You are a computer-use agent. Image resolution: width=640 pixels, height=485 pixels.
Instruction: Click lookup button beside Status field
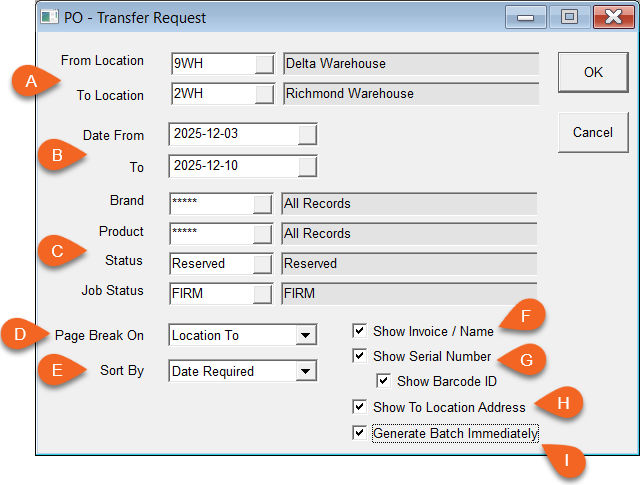point(262,264)
